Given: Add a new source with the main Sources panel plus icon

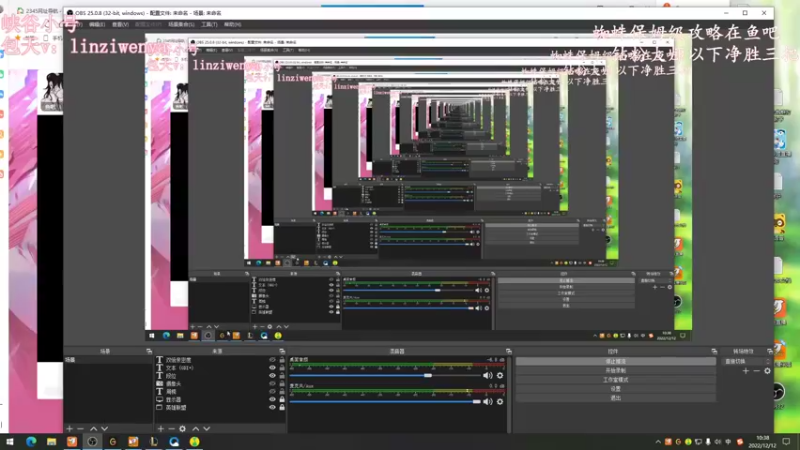Looking at the screenshot, I should (x=160, y=429).
